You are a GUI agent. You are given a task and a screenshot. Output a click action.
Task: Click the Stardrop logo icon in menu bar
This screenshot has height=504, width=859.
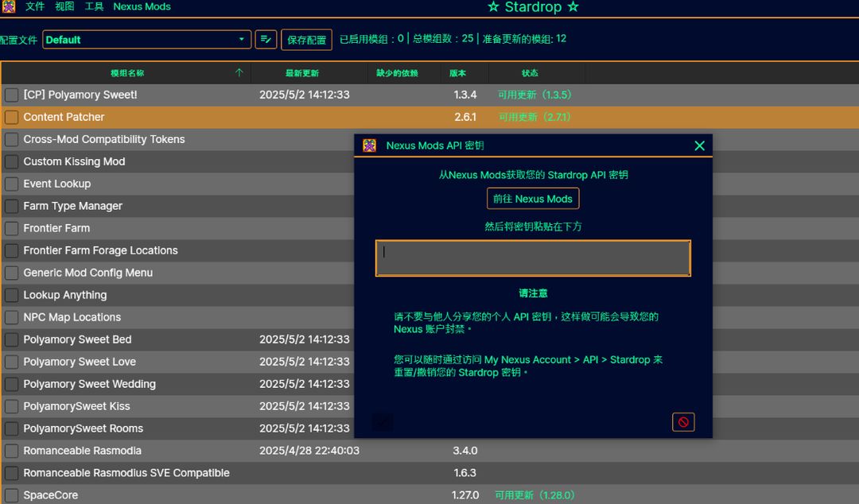[x=9, y=6]
